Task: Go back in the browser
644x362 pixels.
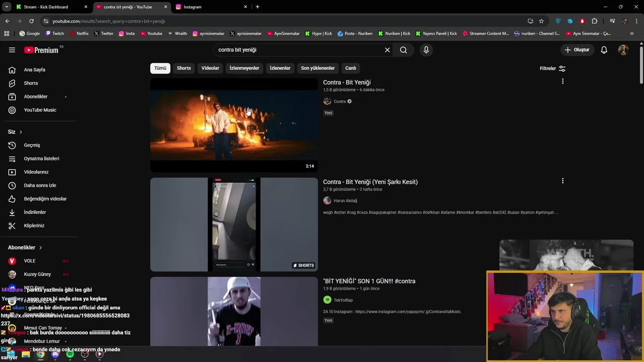Action: click(x=7, y=21)
